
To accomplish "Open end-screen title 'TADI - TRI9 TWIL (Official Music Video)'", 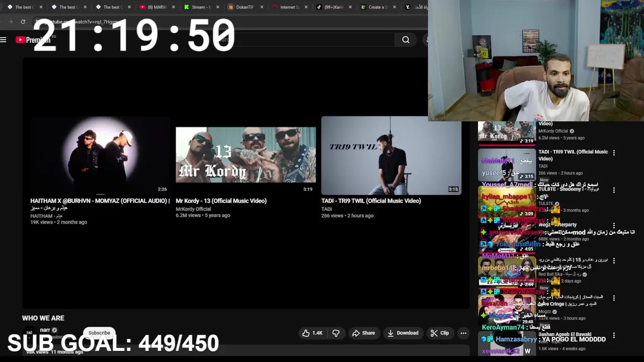I will pos(371,201).
